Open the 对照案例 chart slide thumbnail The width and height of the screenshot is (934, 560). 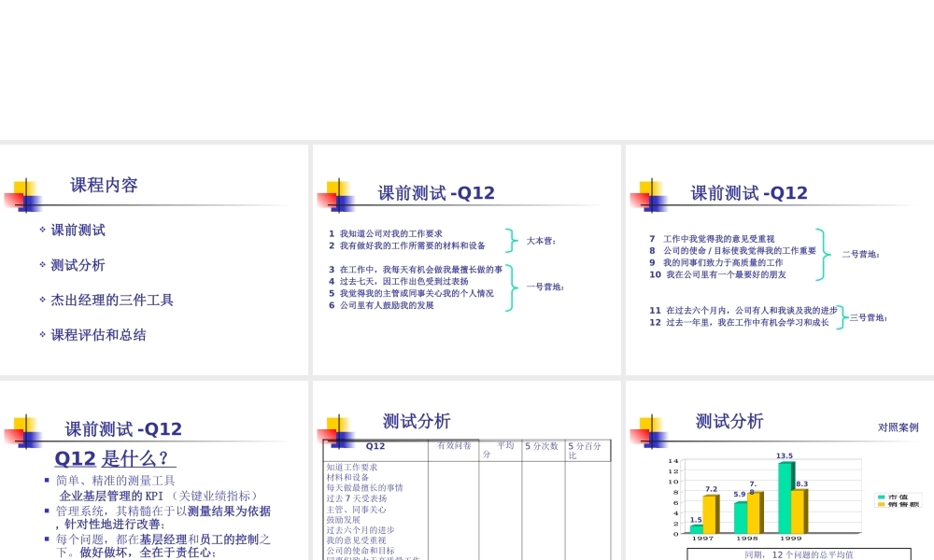780,470
